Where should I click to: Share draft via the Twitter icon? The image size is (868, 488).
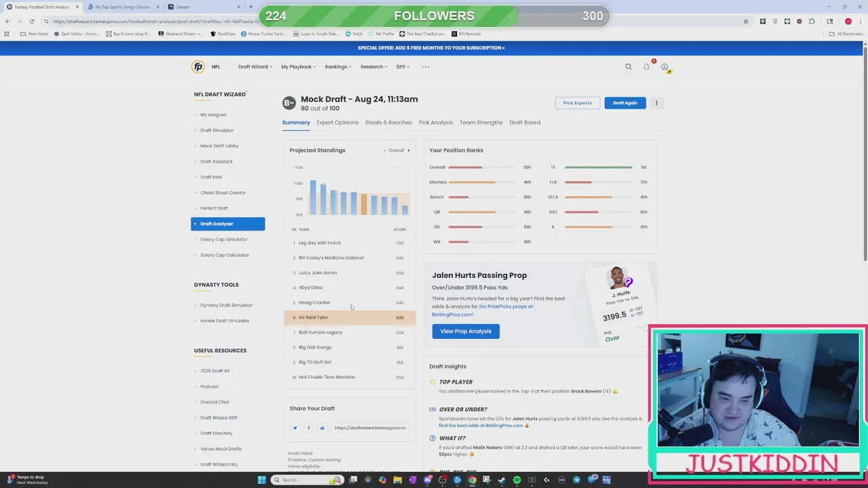point(295,428)
